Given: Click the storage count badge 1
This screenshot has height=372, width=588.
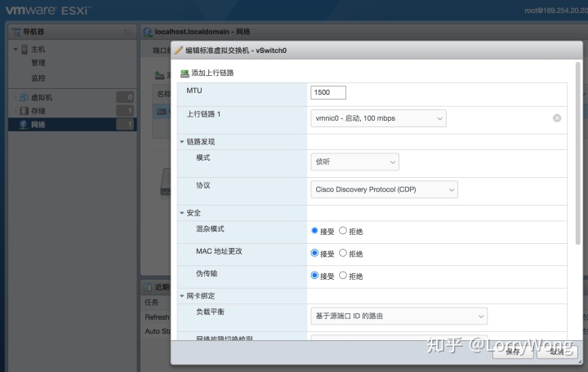Looking at the screenshot, I should 125,110.
